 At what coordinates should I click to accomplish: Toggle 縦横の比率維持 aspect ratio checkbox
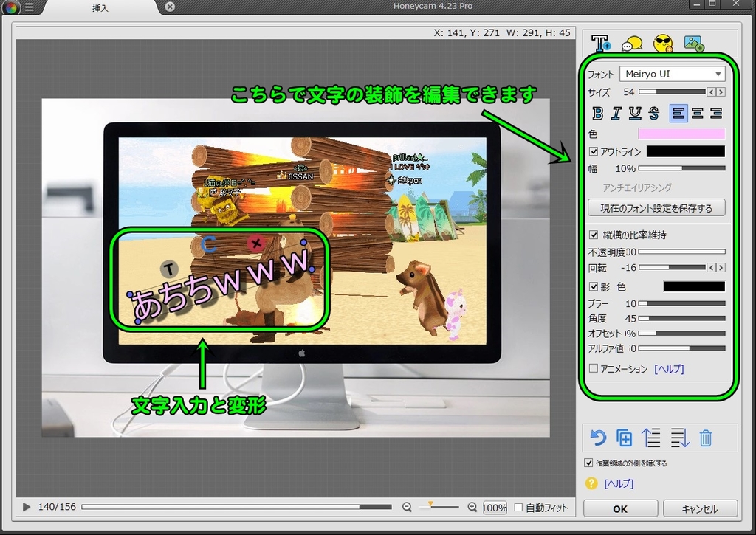click(x=594, y=235)
